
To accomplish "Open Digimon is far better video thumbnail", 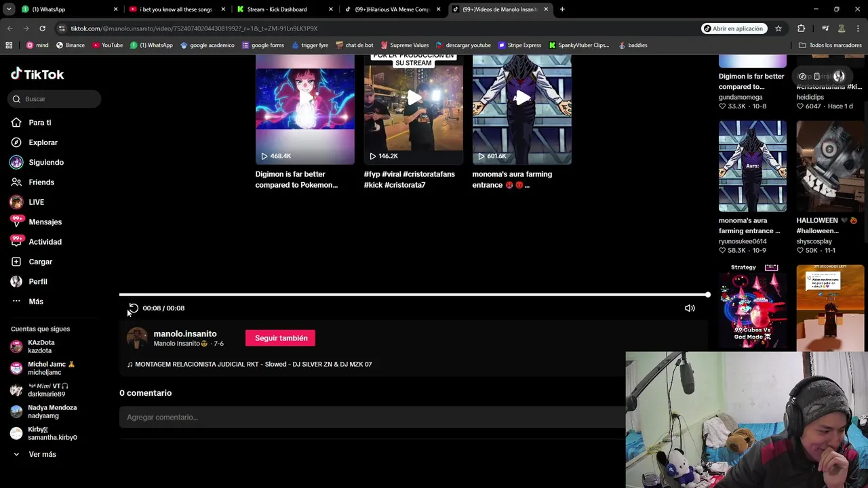I will 304,110.
